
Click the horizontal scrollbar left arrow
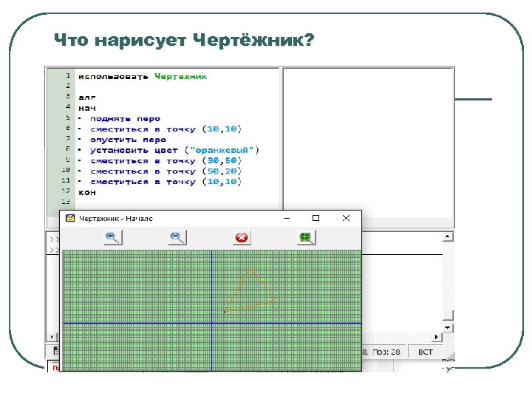pos(52,337)
